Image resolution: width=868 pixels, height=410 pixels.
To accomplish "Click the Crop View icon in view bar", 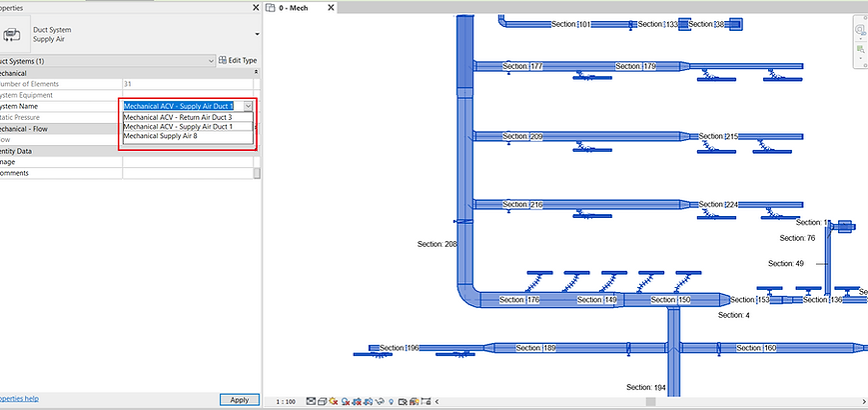I will (357, 401).
